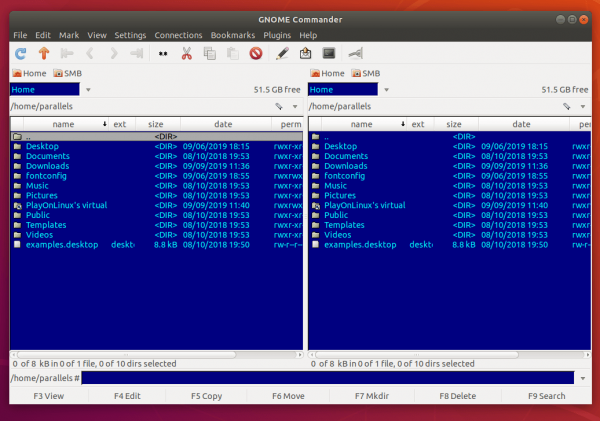Open the left pane connection dropdown arrow
The width and height of the screenshot is (600, 421).
tap(88, 90)
